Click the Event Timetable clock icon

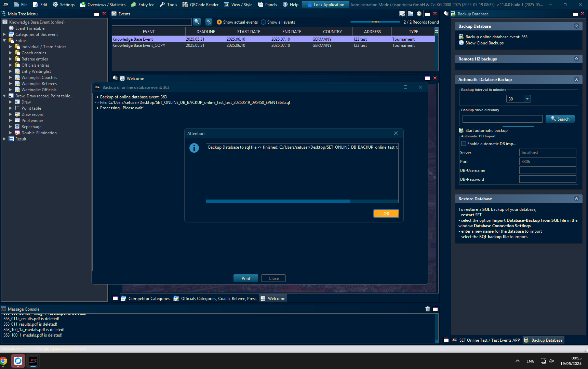(x=11, y=28)
